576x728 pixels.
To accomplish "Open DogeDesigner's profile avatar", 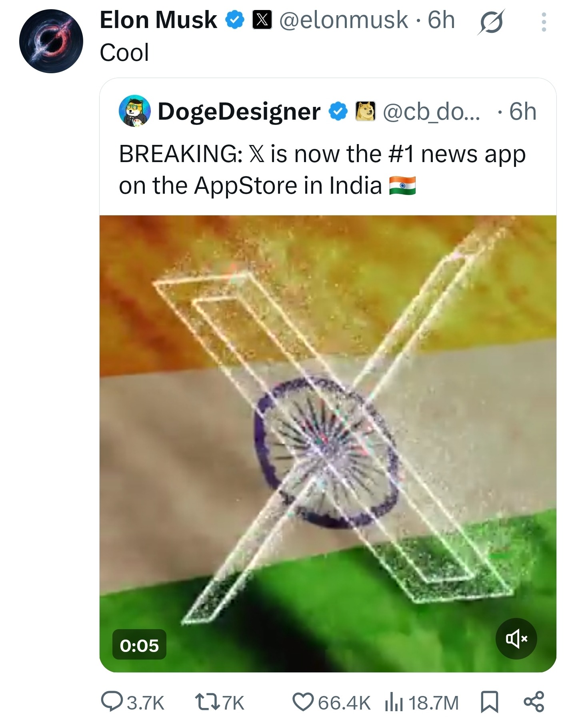I will 135,111.
